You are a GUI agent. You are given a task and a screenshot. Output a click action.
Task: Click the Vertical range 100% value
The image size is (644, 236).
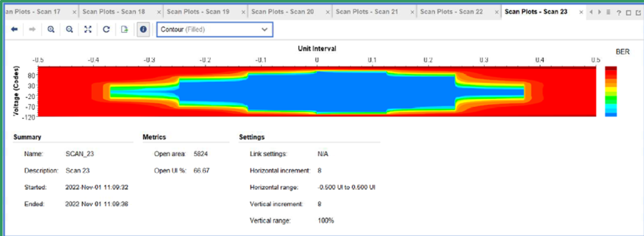(326, 220)
